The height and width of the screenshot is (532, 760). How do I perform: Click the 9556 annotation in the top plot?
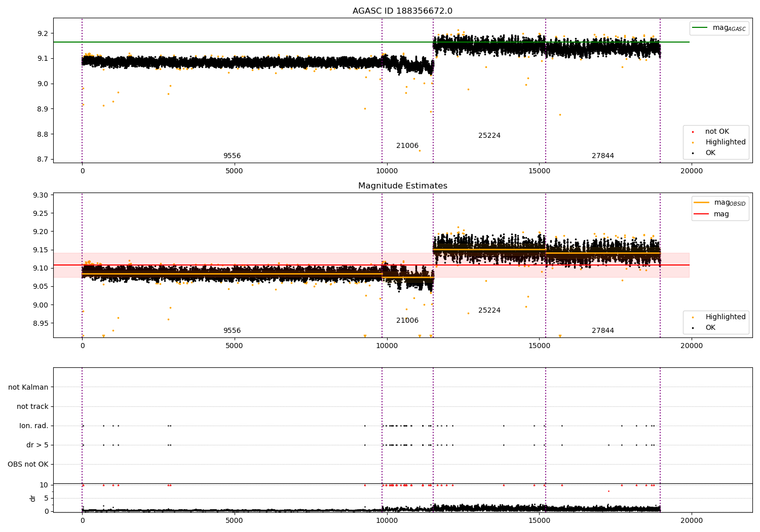[232, 156]
